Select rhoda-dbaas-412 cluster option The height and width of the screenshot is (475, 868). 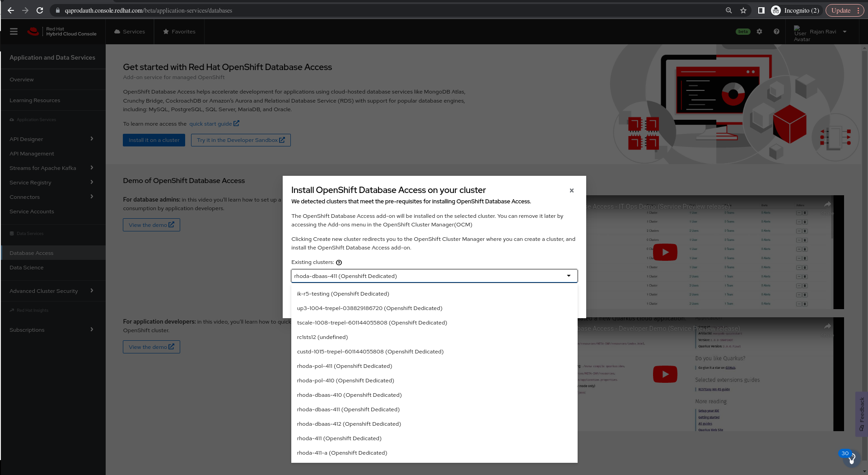[434, 424]
